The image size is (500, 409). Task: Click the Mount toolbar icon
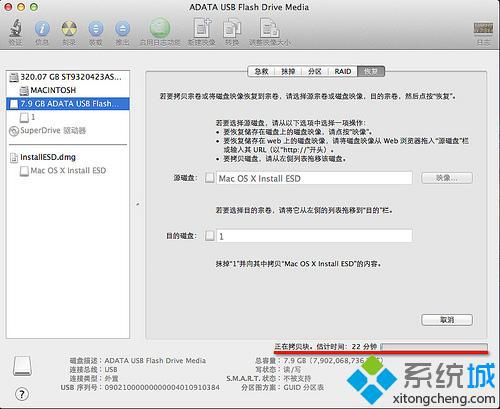pos(96,29)
